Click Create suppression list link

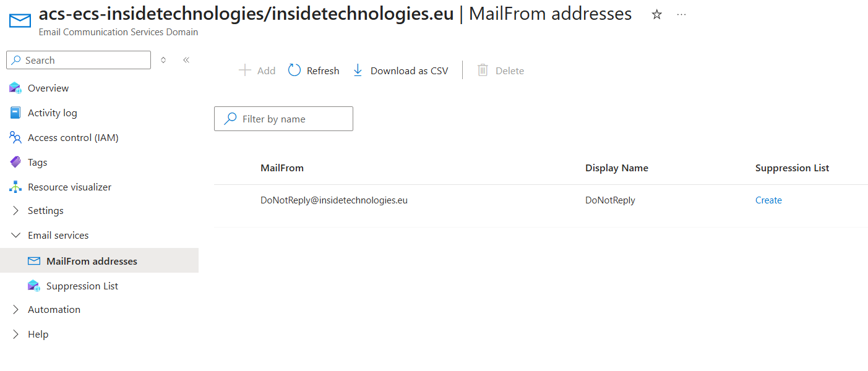pyautogui.click(x=768, y=200)
